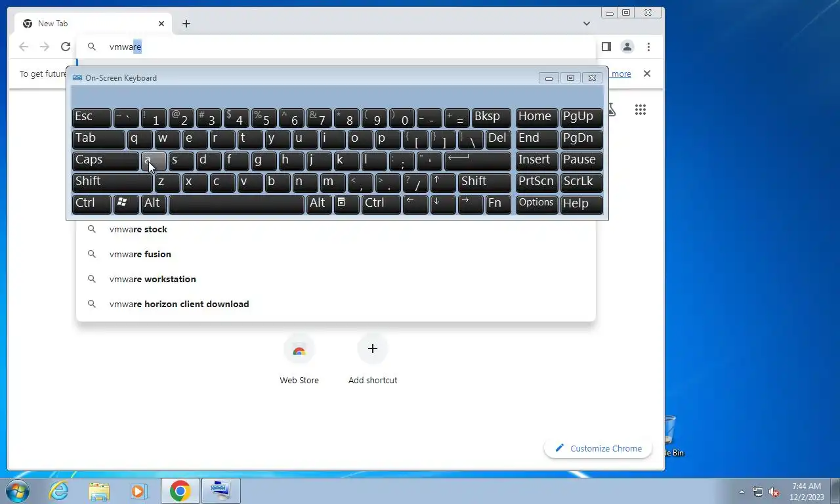This screenshot has height=504, width=840.
Task: Click the up arrow key
Action: click(x=444, y=182)
